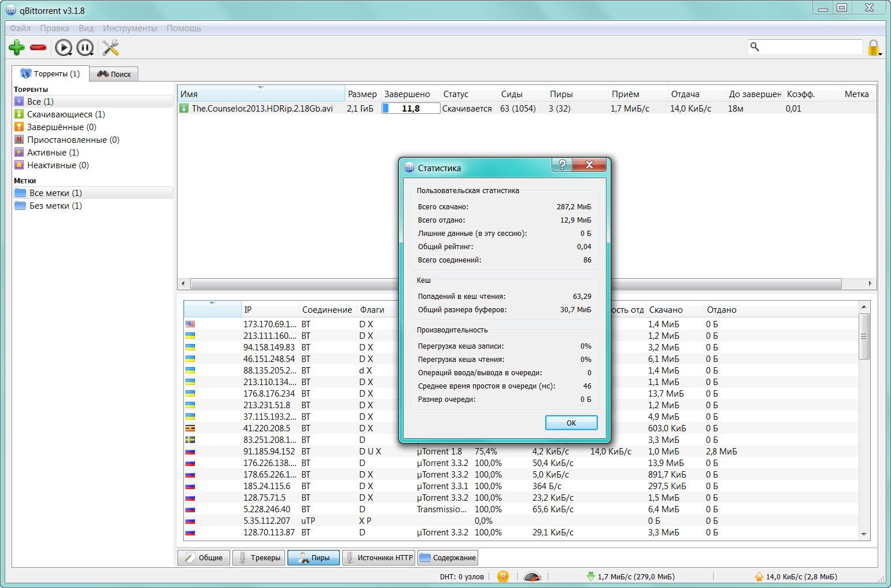The height and width of the screenshot is (588, 891).
Task: Click the right arrow of horizontal scrollbar
Action: pyautogui.click(x=870, y=283)
